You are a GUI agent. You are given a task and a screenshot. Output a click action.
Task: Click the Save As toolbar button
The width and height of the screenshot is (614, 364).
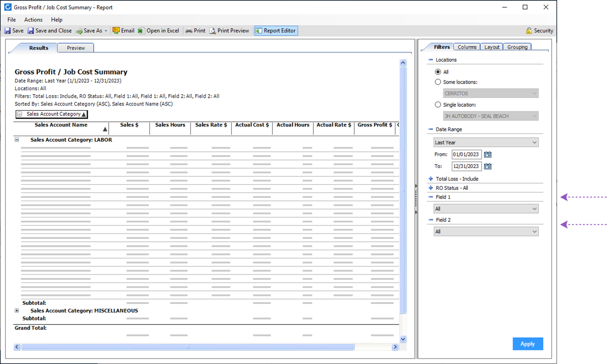(x=89, y=30)
